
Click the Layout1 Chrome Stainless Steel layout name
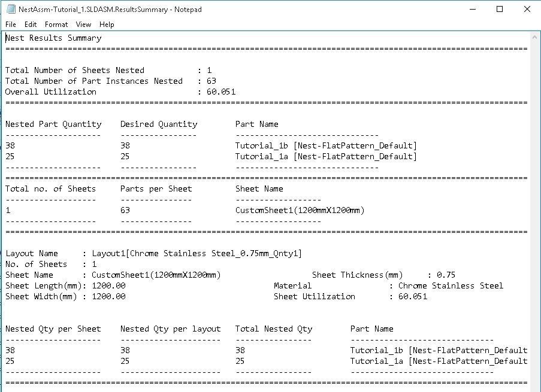point(197,253)
